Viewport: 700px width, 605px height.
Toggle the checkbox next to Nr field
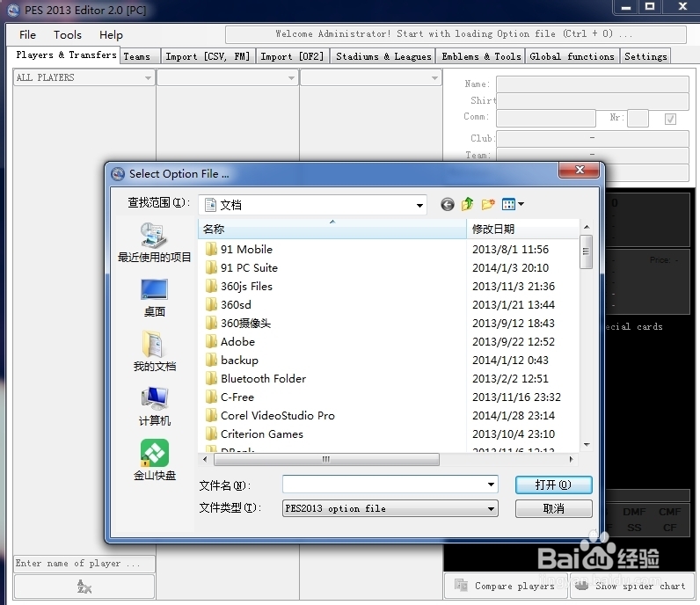[670, 119]
